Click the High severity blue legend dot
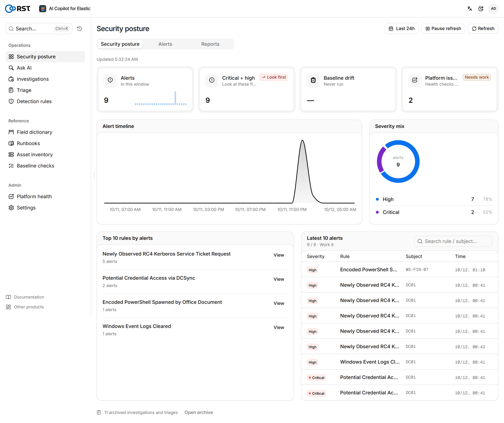This screenshot has height=423, width=504. pos(377,199)
